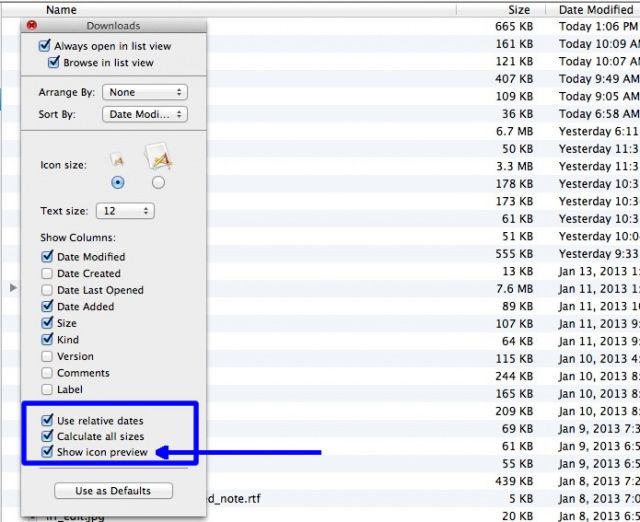Sort the list by Size column header
This screenshot has width=640, height=522.
pyautogui.click(x=517, y=9)
